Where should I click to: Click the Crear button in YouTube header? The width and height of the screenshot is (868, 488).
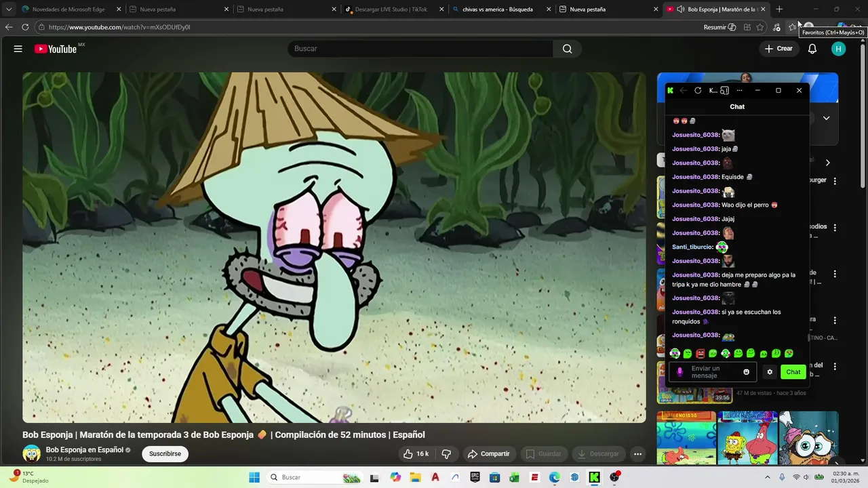[778, 49]
